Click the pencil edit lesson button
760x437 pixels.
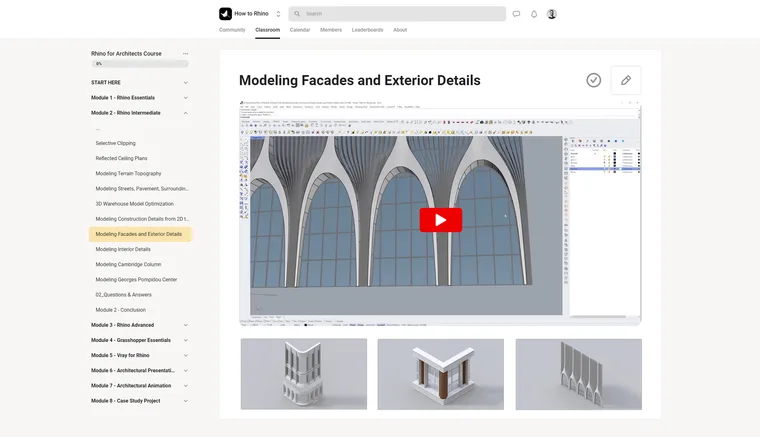click(x=626, y=80)
